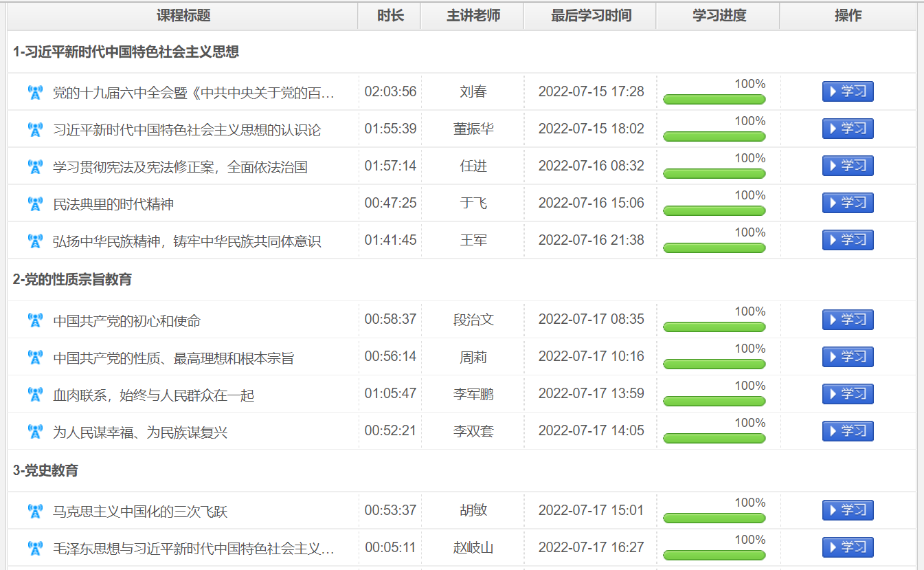Click 学习 button for 于飞's course
924x570 pixels.
coord(848,203)
